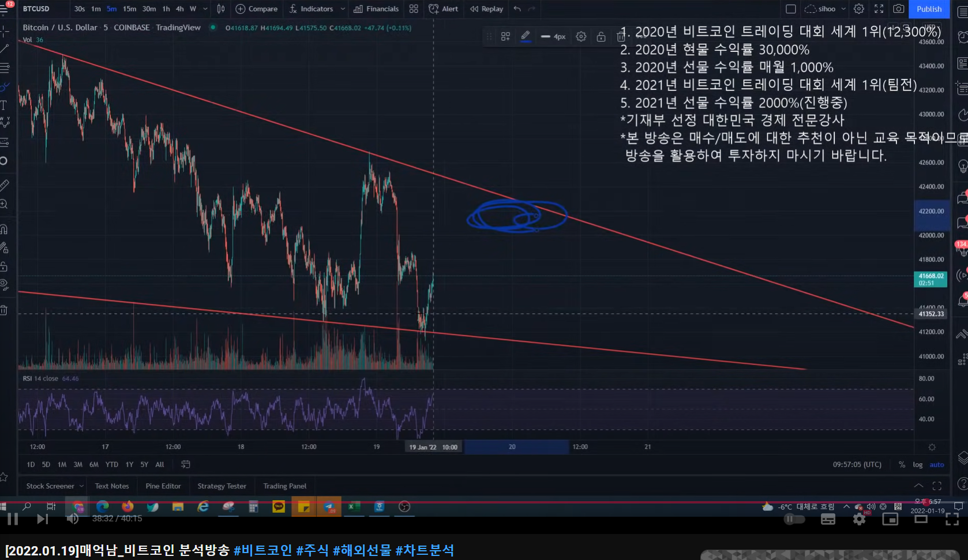Select the All date range
Image resolution: width=968 pixels, height=560 pixels.
pos(160,464)
